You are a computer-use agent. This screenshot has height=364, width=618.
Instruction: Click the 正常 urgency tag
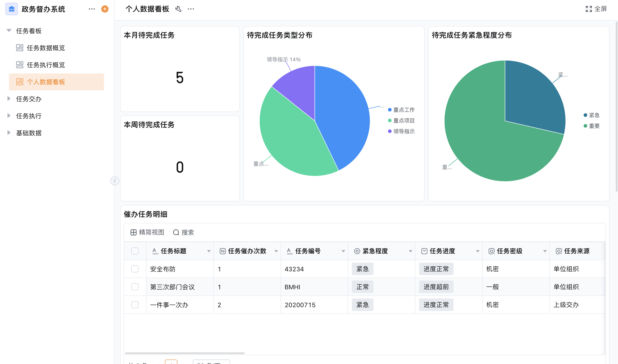pyautogui.click(x=362, y=287)
